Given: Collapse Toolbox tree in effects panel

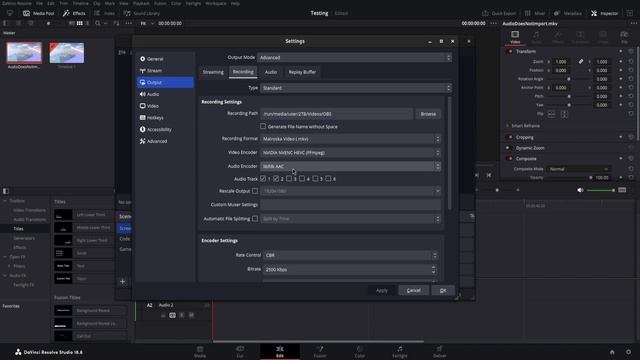Looking at the screenshot, I should click(5, 201).
